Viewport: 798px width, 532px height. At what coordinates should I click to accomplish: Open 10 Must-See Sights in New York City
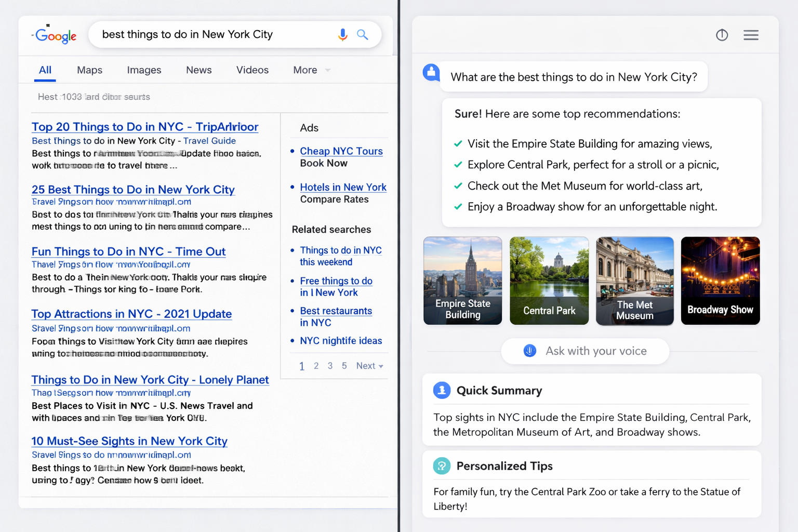coord(129,441)
